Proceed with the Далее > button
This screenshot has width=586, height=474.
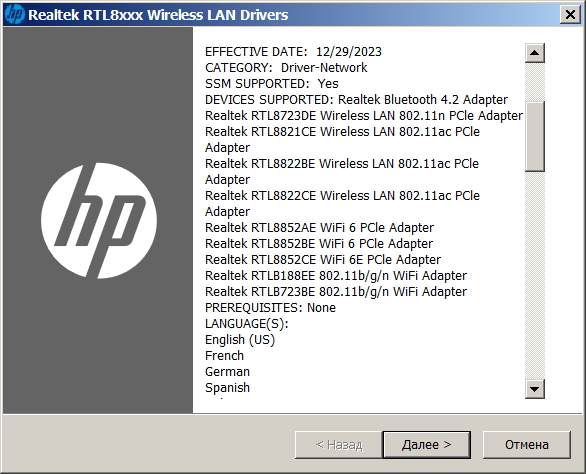pos(426,444)
